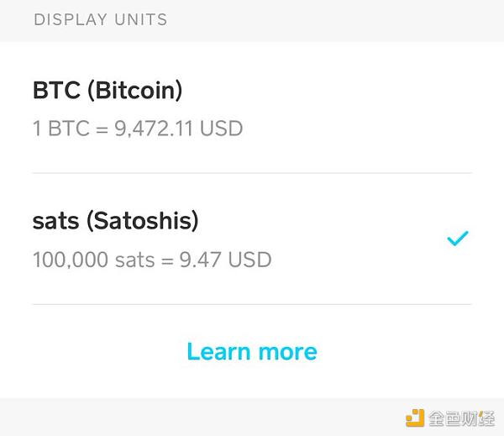Click the divider line below the Satoshis option
The image size is (504, 436).
point(252,304)
